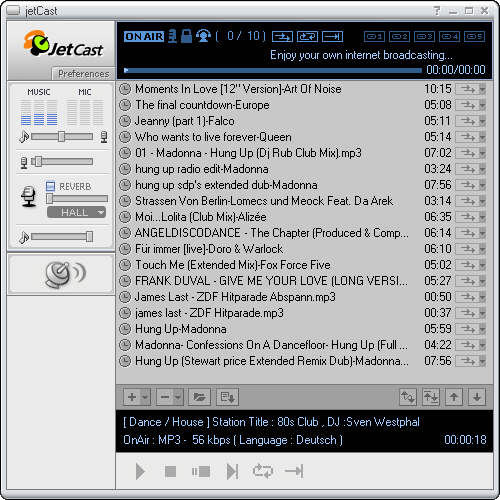The width and height of the screenshot is (500, 500).
Task: Select track Touch Me (Extended Mix)-Fox Force Five
Action: (x=233, y=265)
